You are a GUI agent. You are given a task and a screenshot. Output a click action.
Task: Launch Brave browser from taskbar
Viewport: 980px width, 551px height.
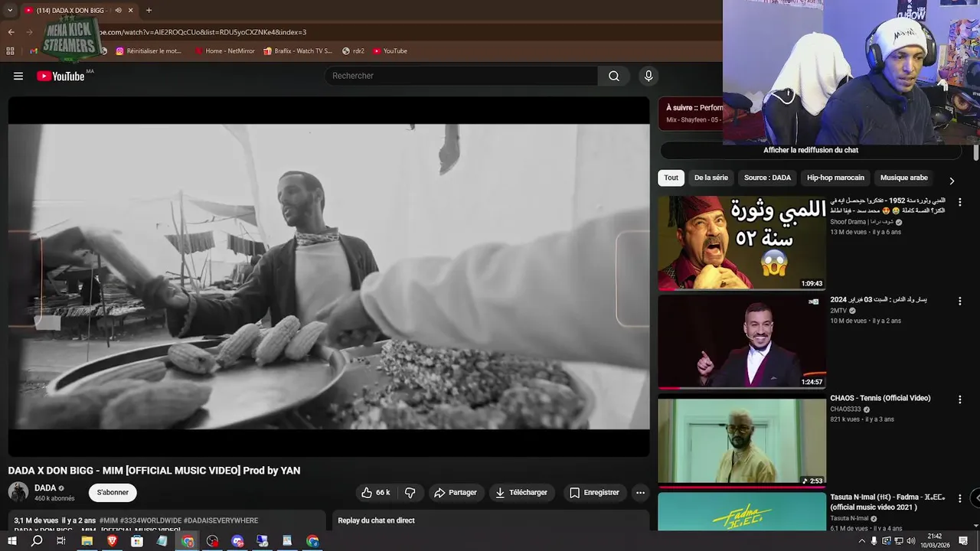[112, 541]
